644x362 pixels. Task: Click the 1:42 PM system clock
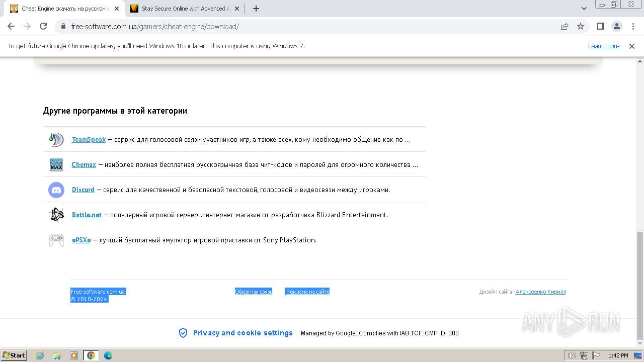(x=618, y=355)
